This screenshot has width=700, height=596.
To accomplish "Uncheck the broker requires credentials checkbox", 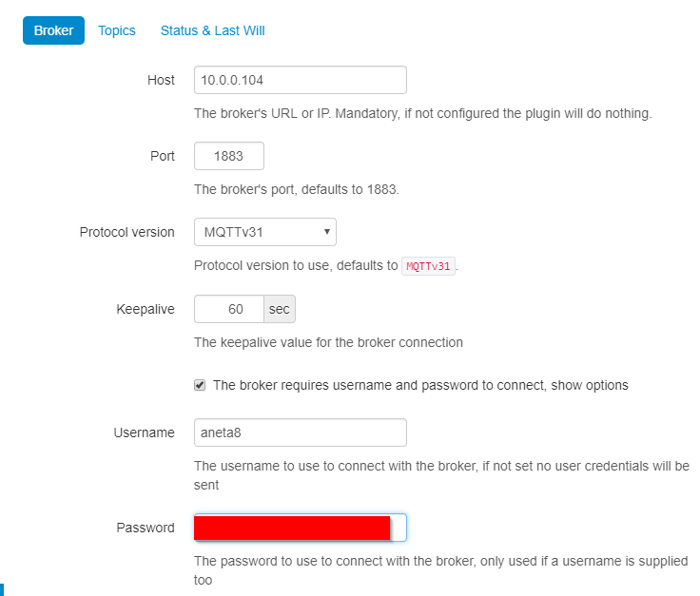I will (x=200, y=385).
